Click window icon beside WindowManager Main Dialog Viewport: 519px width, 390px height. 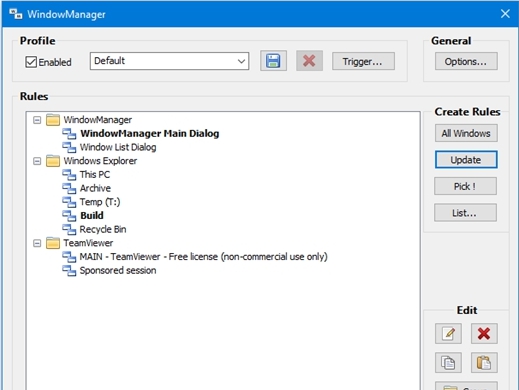[69, 134]
